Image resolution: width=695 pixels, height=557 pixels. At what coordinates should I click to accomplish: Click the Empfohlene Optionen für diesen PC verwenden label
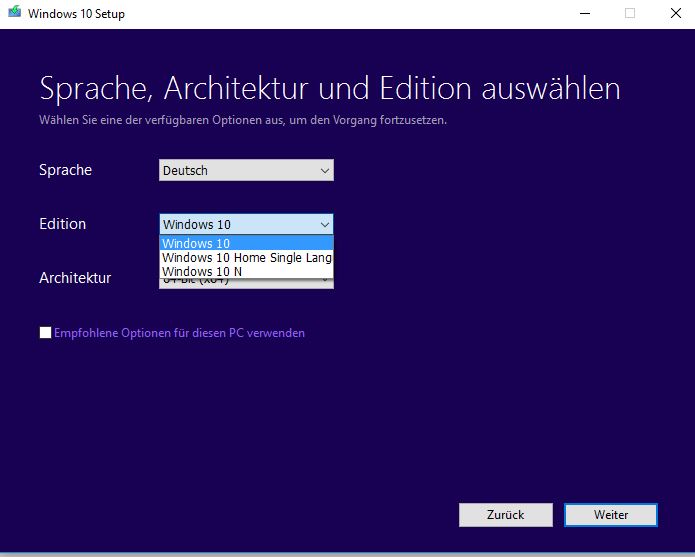click(x=180, y=333)
